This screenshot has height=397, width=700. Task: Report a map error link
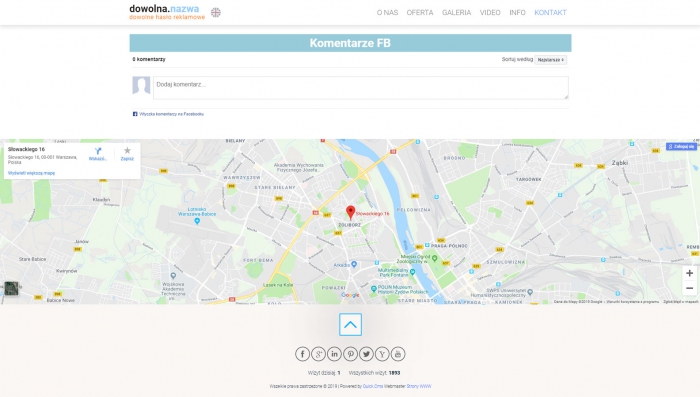681,302
